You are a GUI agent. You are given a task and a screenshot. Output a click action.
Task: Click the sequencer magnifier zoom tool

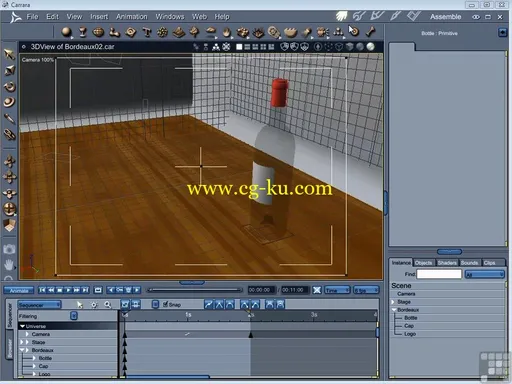[107, 304]
